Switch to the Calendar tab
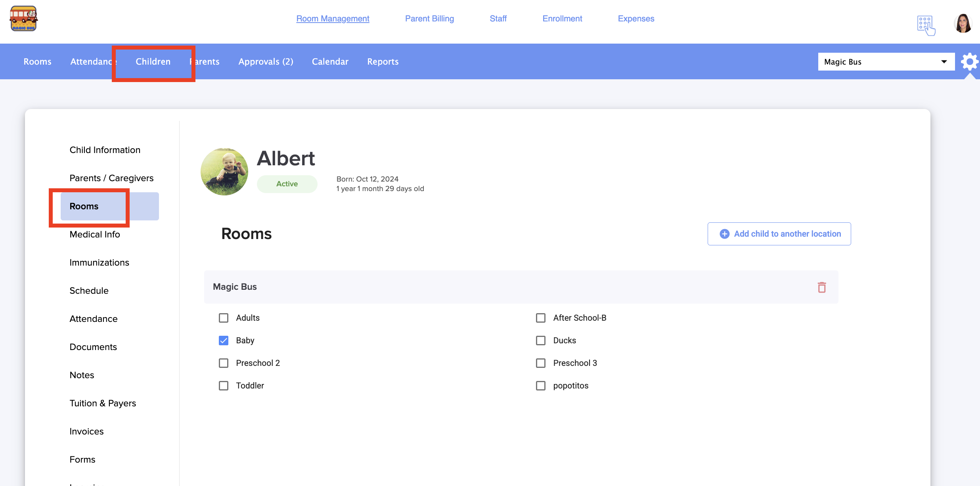 click(x=330, y=61)
